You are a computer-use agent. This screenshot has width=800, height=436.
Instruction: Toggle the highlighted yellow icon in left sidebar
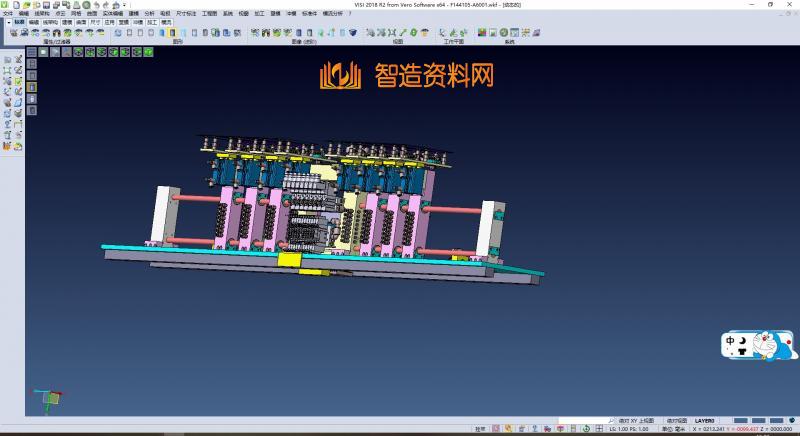(31, 86)
